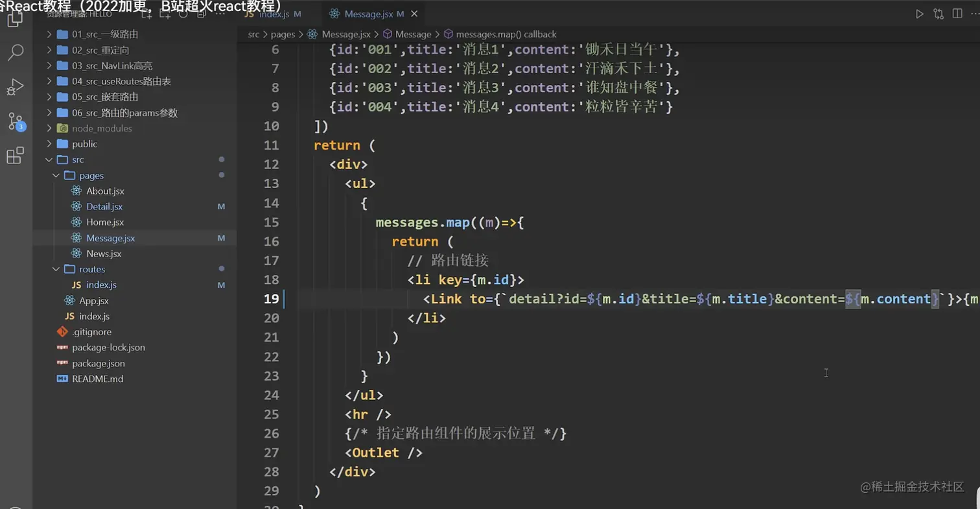Screen dimensions: 980x509
Task: Expand the 04_src_useRoutes路由表 folder
Action: pyautogui.click(x=49, y=81)
